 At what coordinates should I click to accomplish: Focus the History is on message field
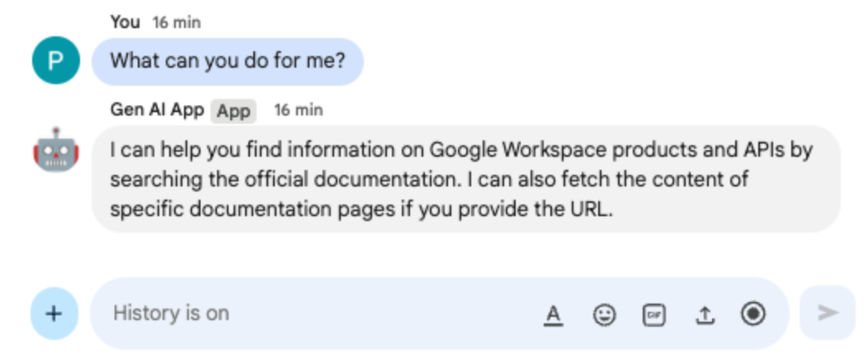pyautogui.click(x=314, y=313)
